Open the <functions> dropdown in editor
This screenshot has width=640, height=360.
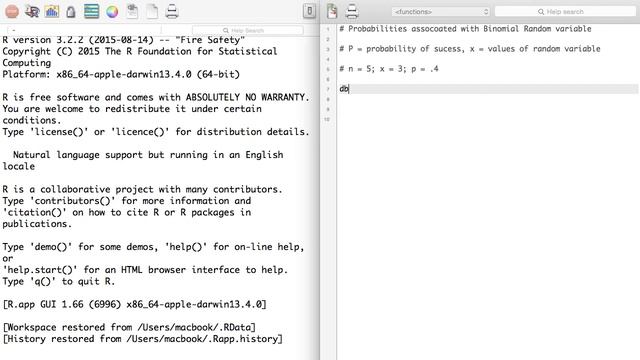440,12
